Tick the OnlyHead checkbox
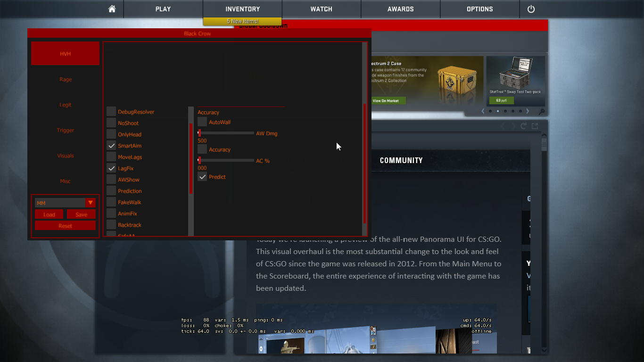Viewport: 644px width, 362px height. [x=111, y=134]
